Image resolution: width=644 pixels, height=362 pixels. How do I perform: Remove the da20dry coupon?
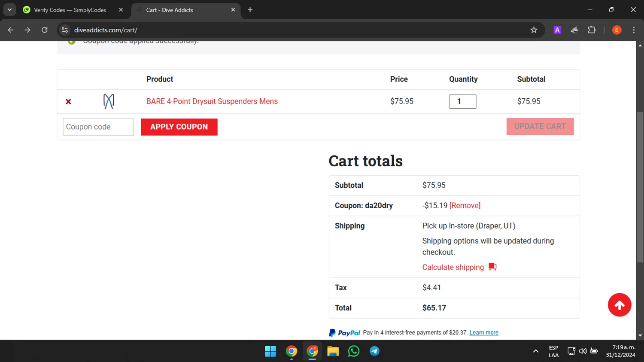[465, 206]
